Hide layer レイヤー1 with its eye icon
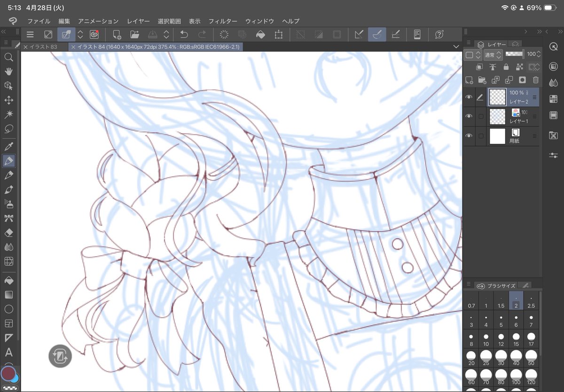Image resolution: width=564 pixels, height=392 pixels. pyautogui.click(x=469, y=116)
